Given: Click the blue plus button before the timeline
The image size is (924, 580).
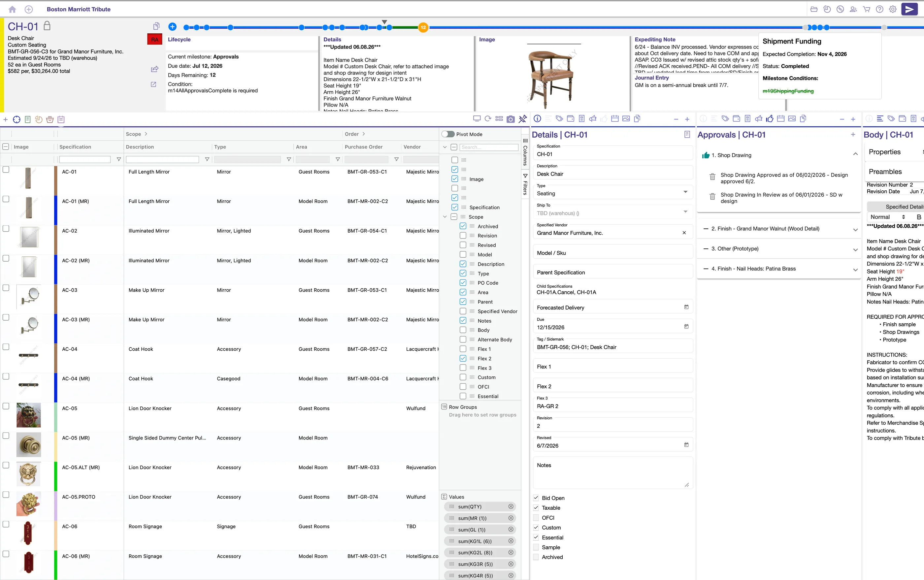Looking at the screenshot, I should (x=172, y=26).
